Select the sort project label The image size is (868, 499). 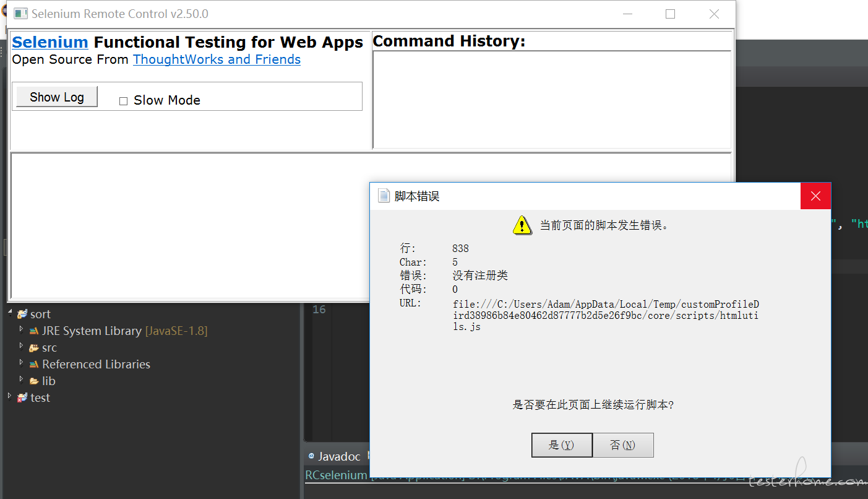coord(41,315)
